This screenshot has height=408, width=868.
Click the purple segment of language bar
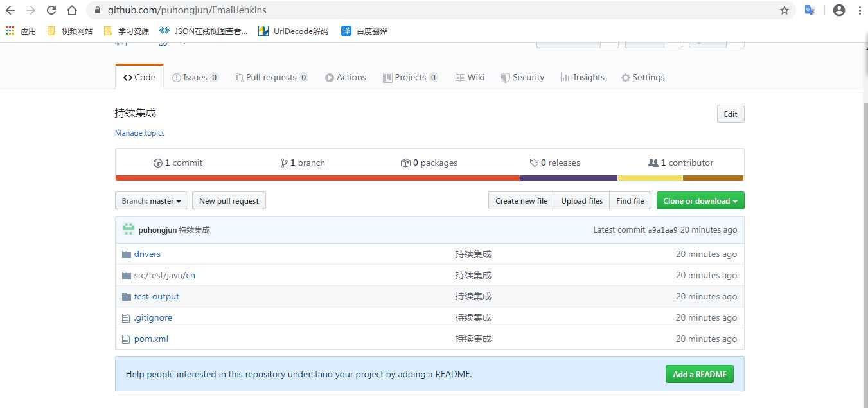click(x=569, y=178)
